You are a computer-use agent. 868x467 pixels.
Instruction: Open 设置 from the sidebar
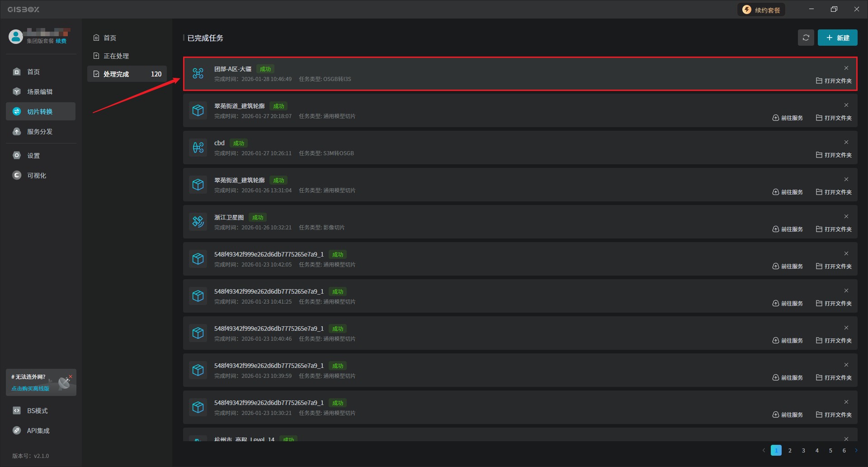[33, 156]
